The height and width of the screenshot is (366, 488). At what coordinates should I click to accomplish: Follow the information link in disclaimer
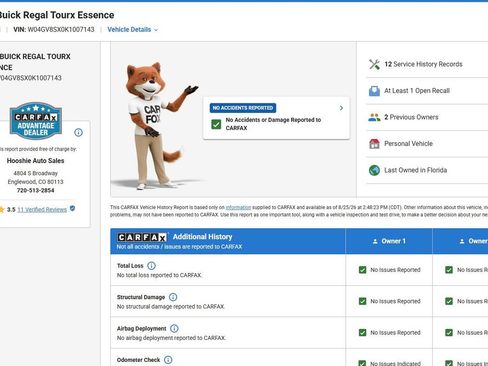238,207
